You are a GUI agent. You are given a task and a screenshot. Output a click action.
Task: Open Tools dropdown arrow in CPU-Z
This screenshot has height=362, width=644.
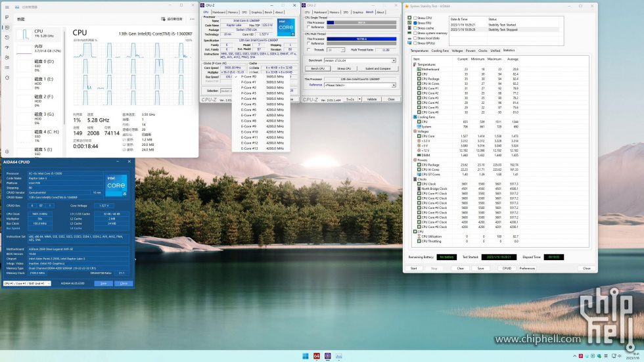(360, 99)
